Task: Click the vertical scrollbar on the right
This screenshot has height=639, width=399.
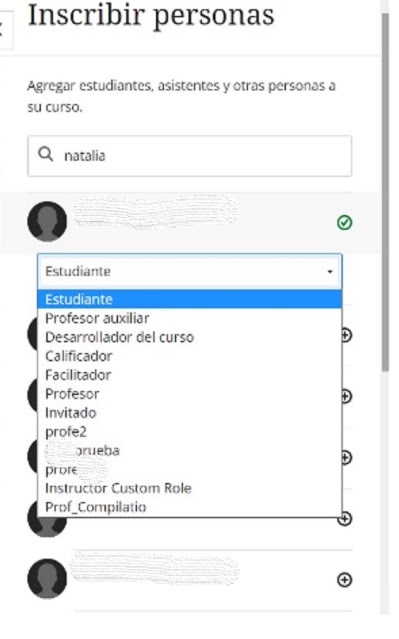Action: click(385, 192)
